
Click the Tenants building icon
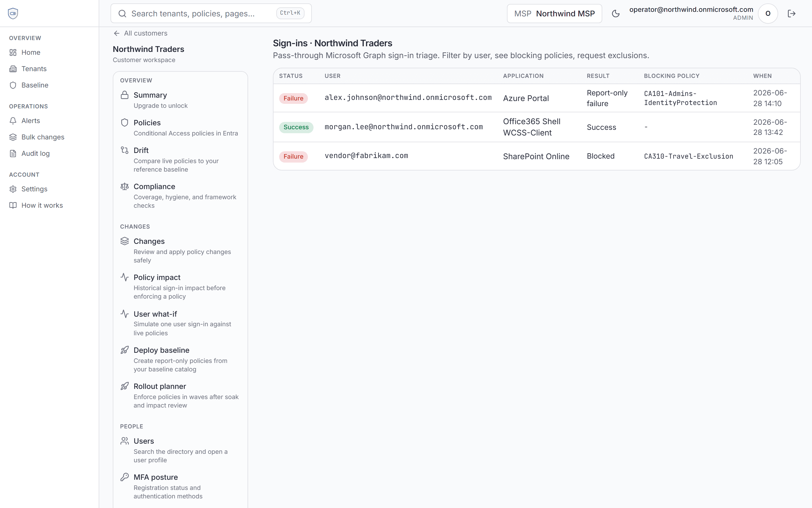13,69
